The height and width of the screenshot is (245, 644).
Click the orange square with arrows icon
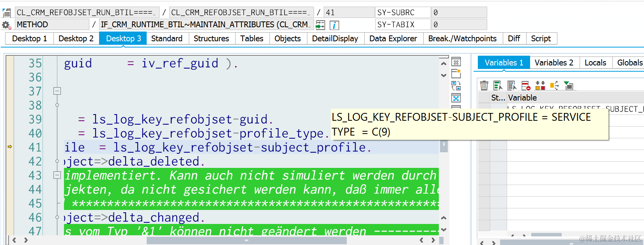[554, 85]
